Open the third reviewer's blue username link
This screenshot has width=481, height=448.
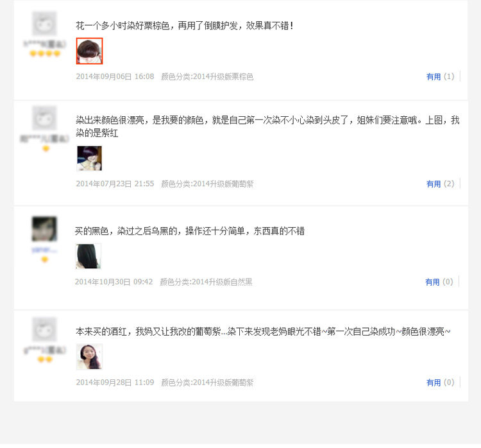(x=44, y=250)
